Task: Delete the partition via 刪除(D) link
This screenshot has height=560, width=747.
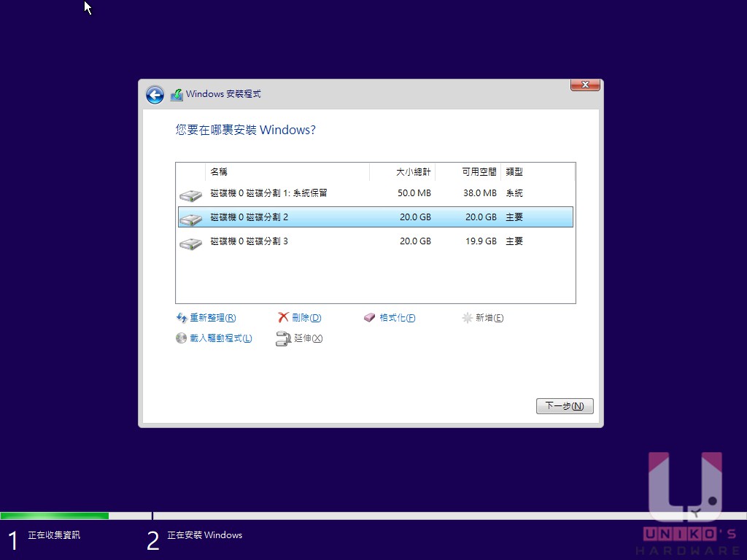Action: (x=306, y=318)
